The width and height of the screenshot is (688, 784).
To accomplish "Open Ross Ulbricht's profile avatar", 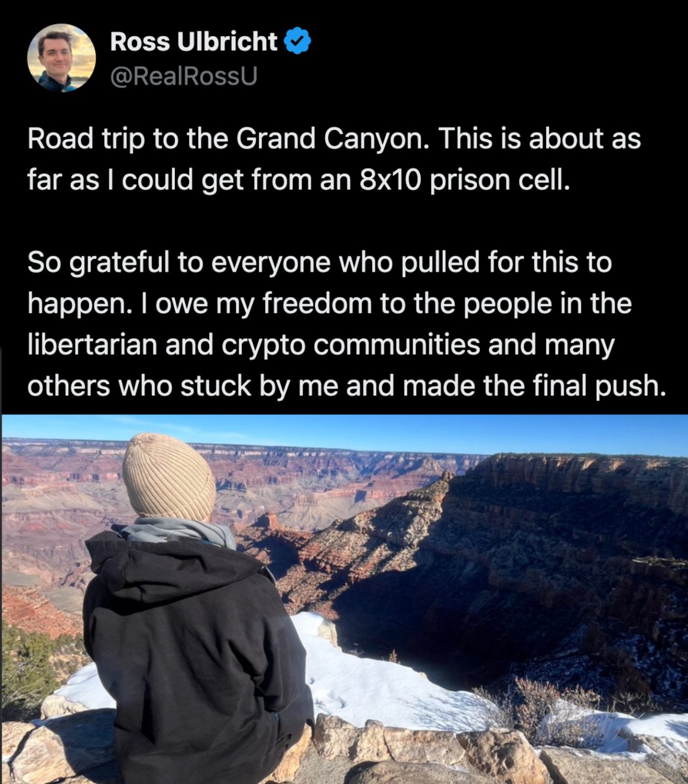I will (x=62, y=58).
